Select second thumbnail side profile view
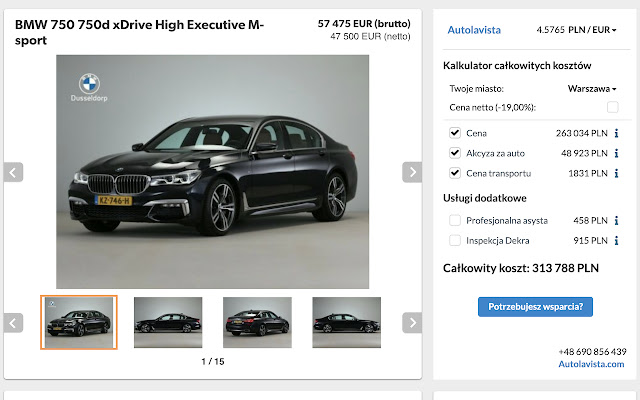The image size is (640, 400). (168, 322)
